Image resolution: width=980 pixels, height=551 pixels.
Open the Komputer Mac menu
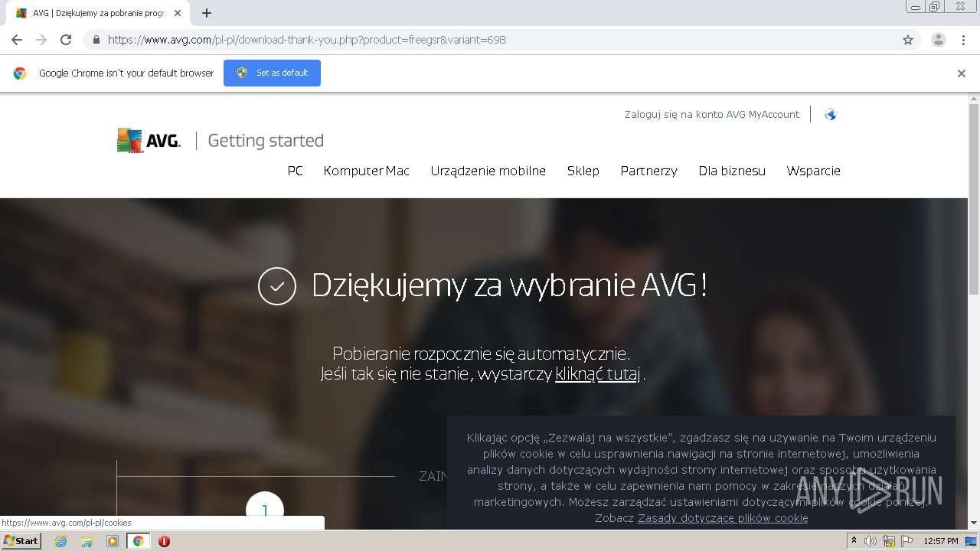pyautogui.click(x=367, y=171)
